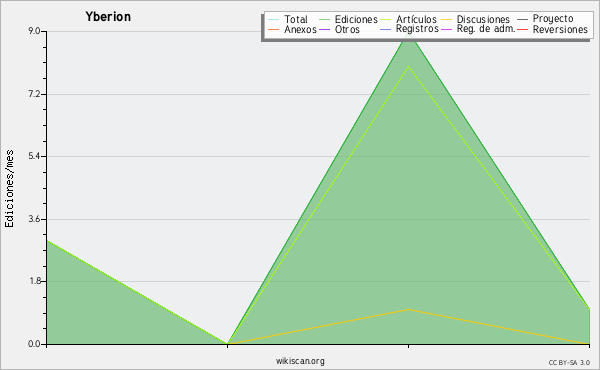Image resolution: width=600 pixels, height=370 pixels.
Task: Click the Ediciones/mes axis label
Action: coord(9,189)
